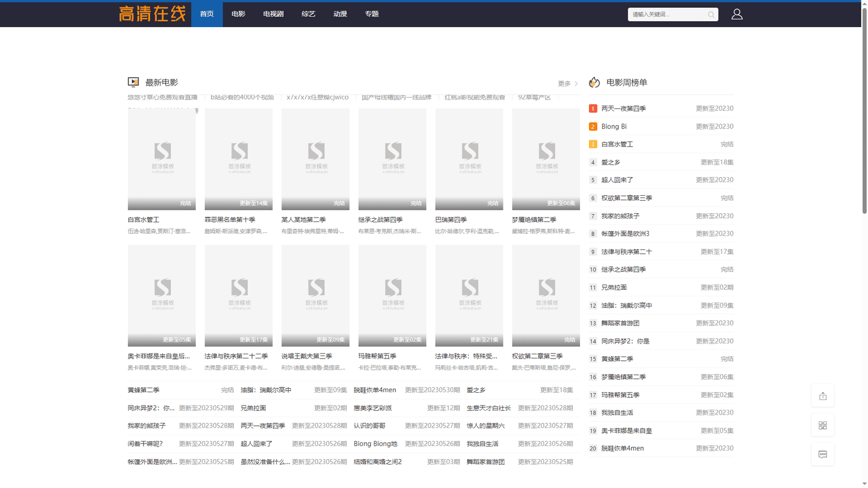Click the keyword search input field

point(668,14)
